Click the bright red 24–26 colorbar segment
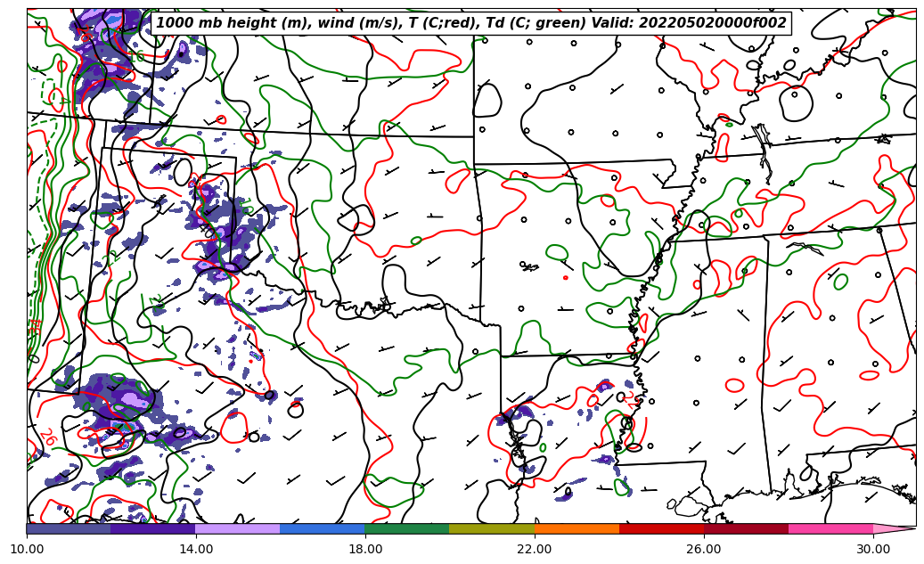Image resolution: width=924 pixels, height=564 pixels. click(662, 528)
